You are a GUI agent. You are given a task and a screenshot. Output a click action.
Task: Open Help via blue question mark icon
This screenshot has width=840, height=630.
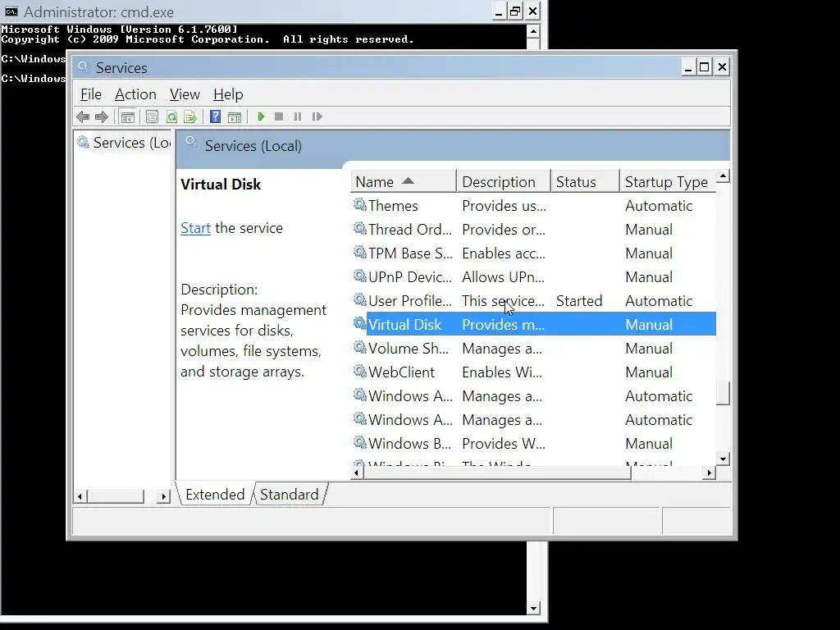coord(216,116)
